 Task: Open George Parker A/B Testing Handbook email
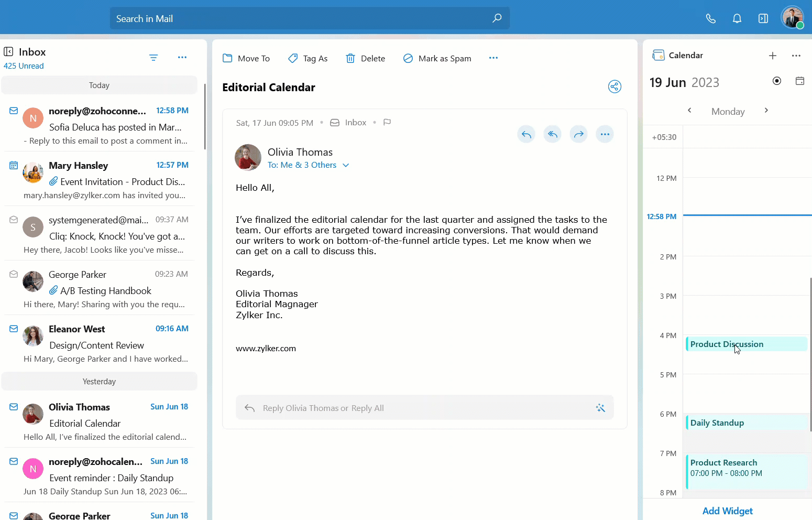[x=100, y=289]
